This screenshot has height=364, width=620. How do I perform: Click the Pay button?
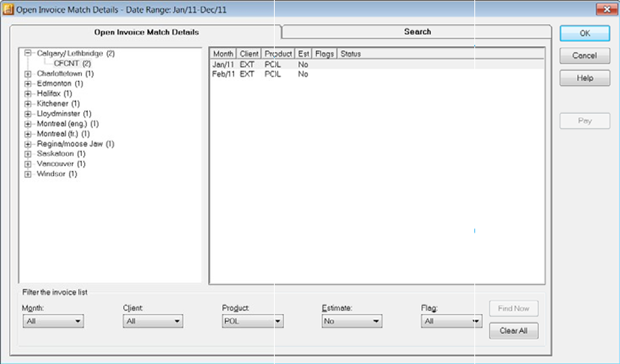(585, 121)
